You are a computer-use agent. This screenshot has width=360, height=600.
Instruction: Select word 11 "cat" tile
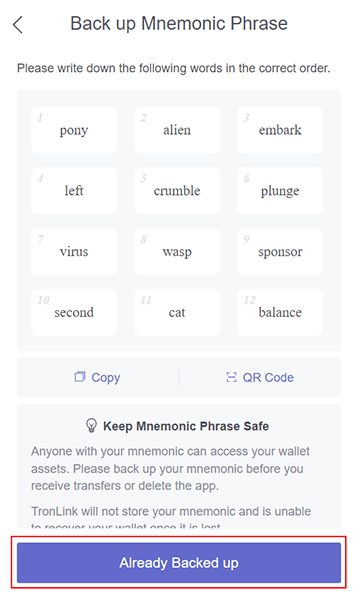point(177,313)
